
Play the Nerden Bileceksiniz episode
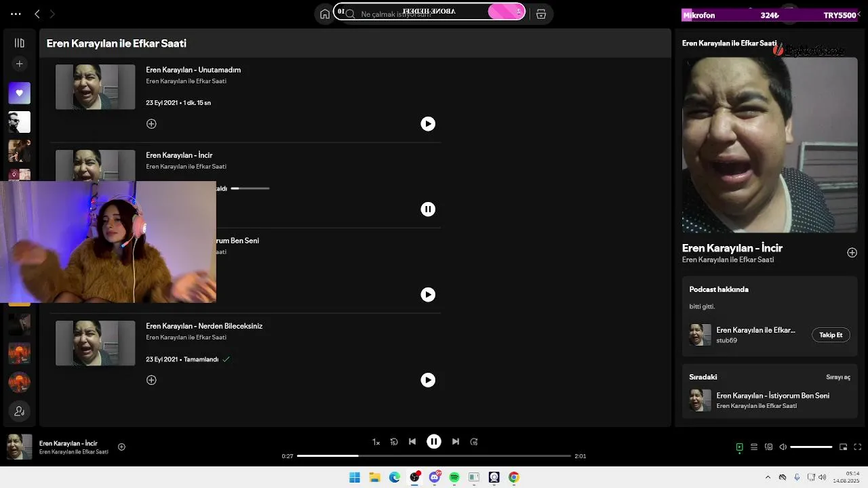click(x=428, y=380)
